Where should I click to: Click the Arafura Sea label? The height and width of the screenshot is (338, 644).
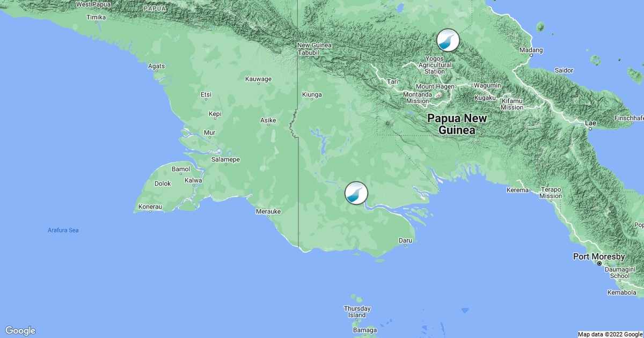(63, 230)
